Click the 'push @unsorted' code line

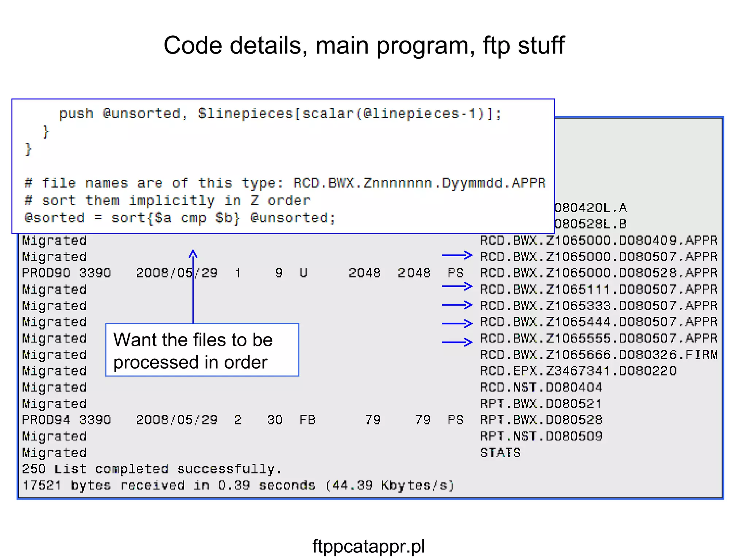[x=280, y=113]
